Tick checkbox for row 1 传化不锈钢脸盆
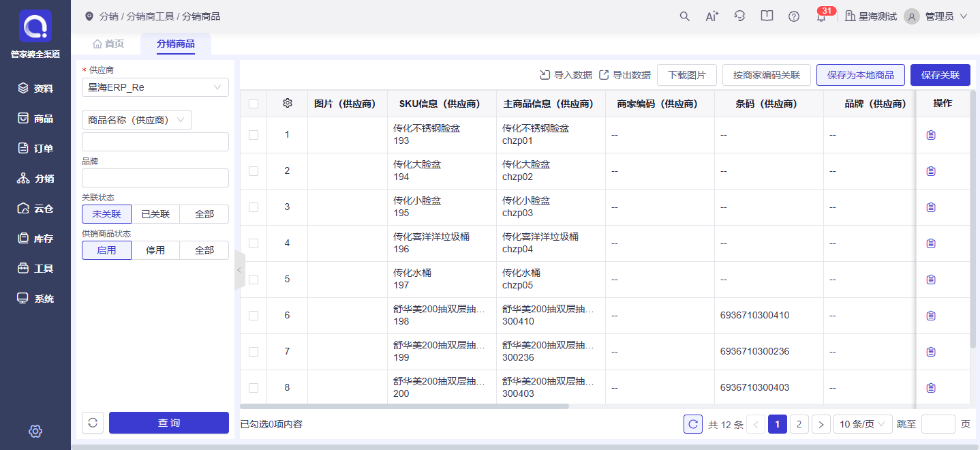Screen dimensions: 980x450 (254, 135)
